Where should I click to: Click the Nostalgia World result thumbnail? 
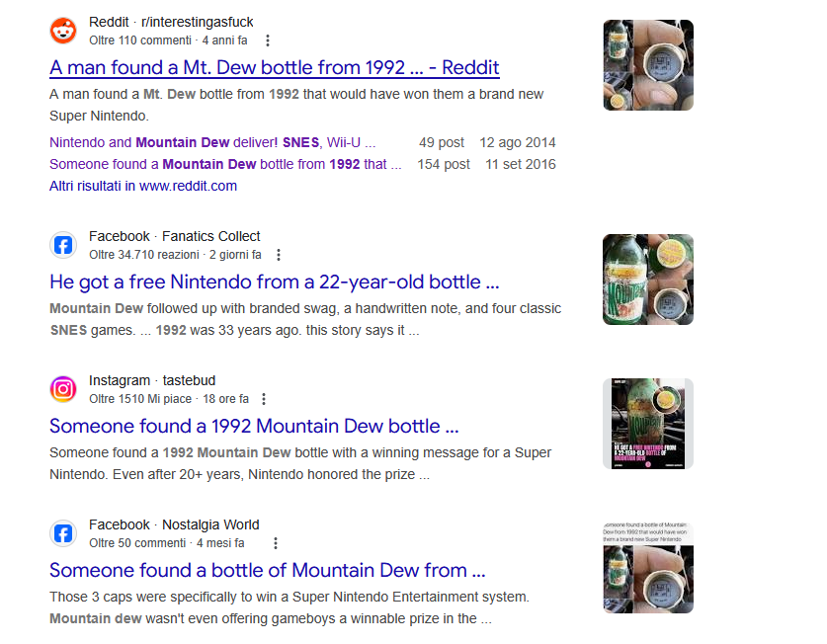[648, 568]
